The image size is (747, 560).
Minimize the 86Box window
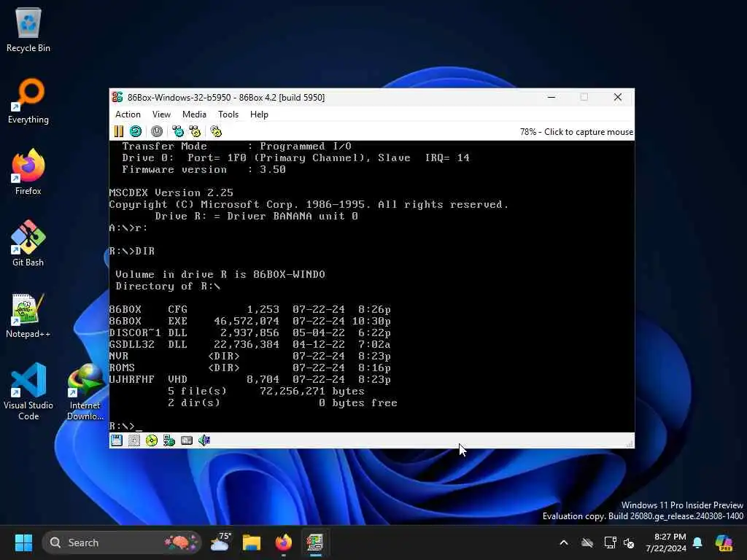point(551,97)
